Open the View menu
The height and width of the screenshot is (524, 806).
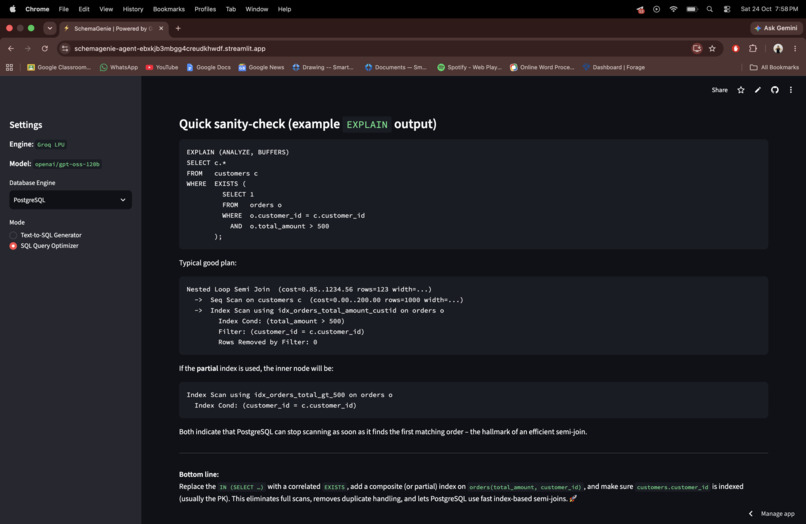(106, 9)
